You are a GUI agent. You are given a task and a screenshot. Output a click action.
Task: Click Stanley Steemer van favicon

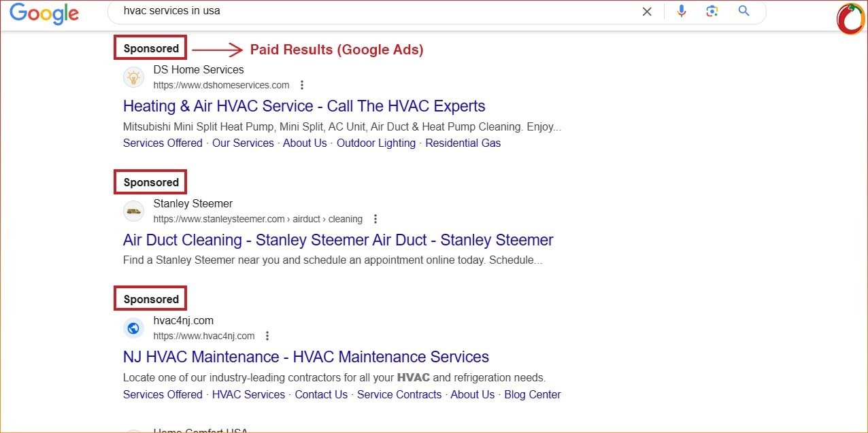(x=134, y=211)
